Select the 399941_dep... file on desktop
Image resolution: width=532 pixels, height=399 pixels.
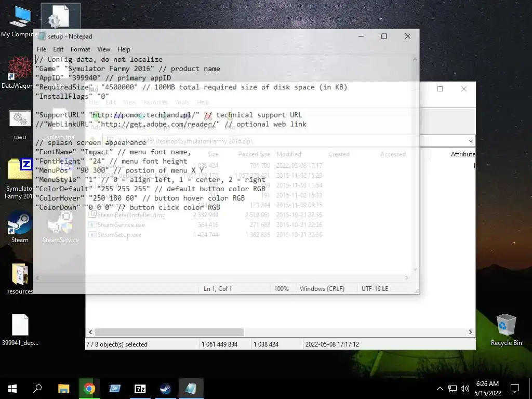pyautogui.click(x=20, y=330)
